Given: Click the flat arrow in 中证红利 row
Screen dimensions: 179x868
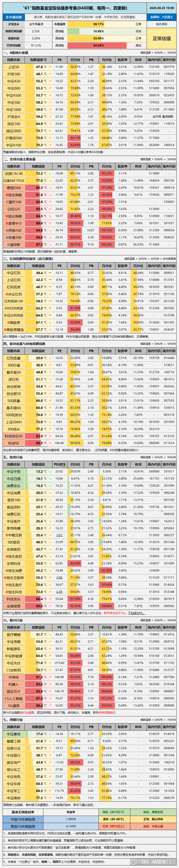Looking at the screenshot, I should [x=50, y=273].
